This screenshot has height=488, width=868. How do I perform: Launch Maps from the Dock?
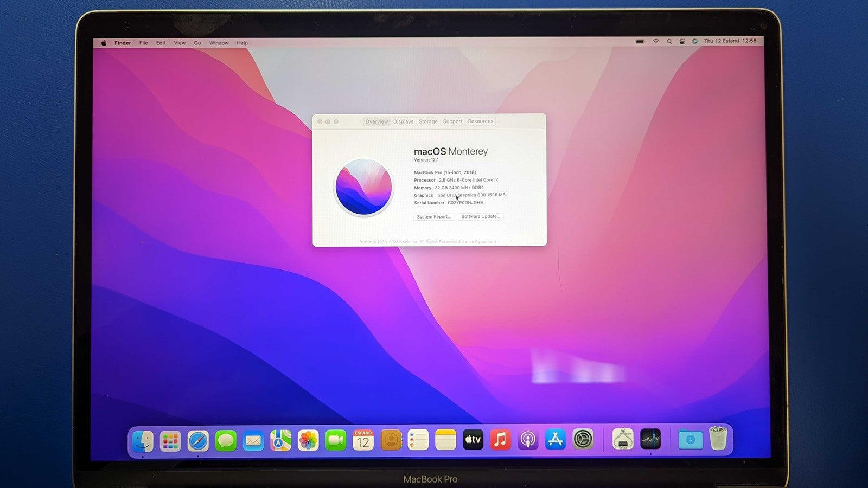click(x=280, y=441)
